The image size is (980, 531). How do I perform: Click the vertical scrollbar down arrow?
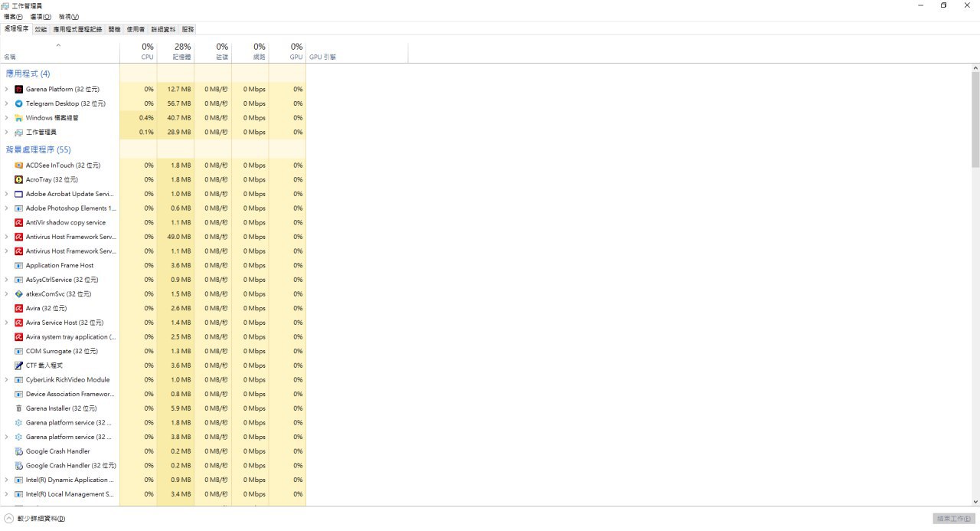(975, 502)
